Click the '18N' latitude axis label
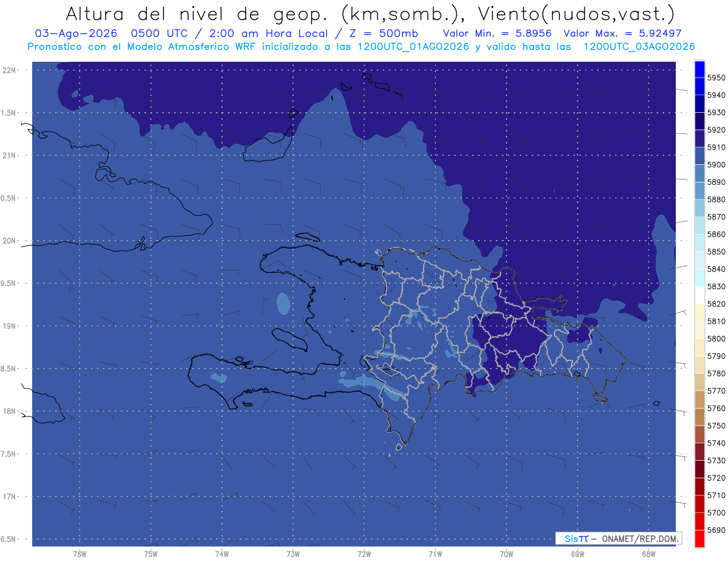Screen dimensions: 728x562 click(10, 412)
